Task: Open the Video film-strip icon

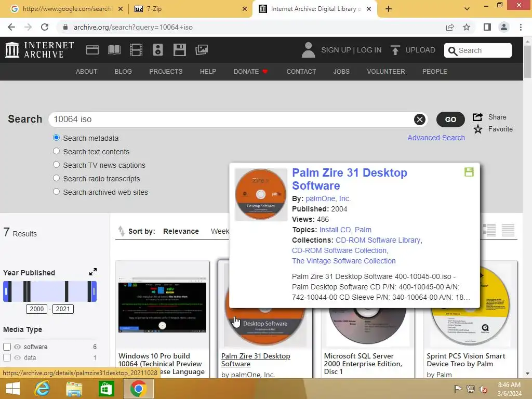Action: coord(136,50)
